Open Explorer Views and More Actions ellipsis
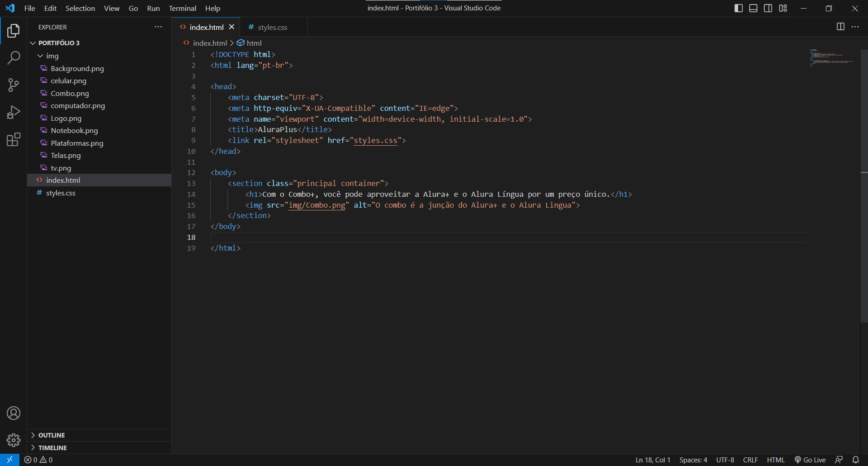Screen dimensions: 868x466 tap(158, 27)
